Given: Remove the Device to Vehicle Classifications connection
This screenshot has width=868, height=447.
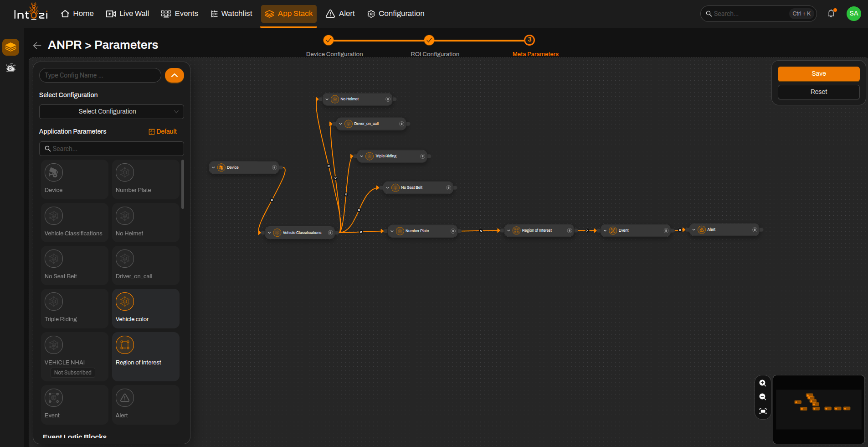Looking at the screenshot, I should click(x=272, y=200).
